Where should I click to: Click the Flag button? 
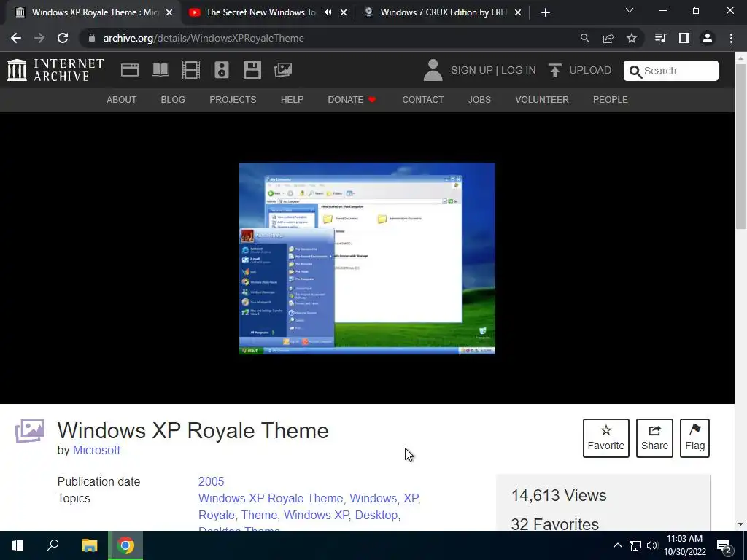694,438
